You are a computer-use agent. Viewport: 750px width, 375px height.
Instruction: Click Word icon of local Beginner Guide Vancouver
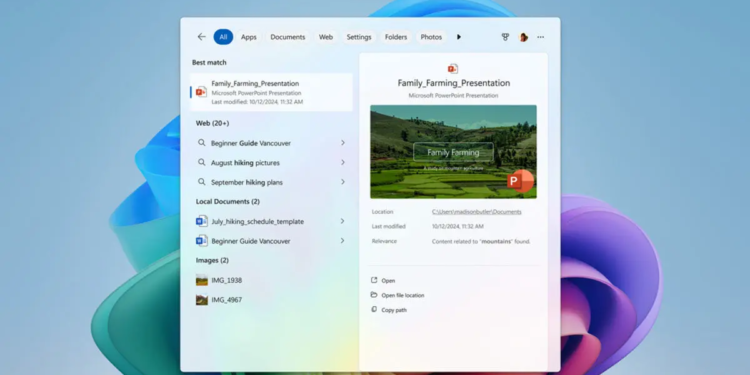tap(201, 241)
